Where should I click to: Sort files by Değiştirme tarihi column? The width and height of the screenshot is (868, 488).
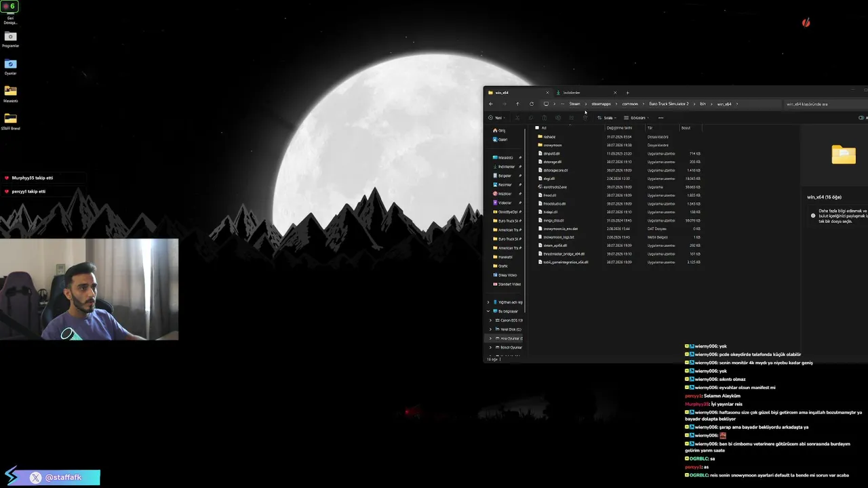(619, 127)
